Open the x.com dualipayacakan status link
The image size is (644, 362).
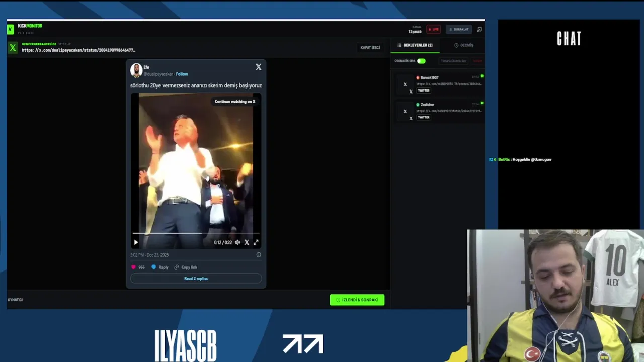coord(78,50)
